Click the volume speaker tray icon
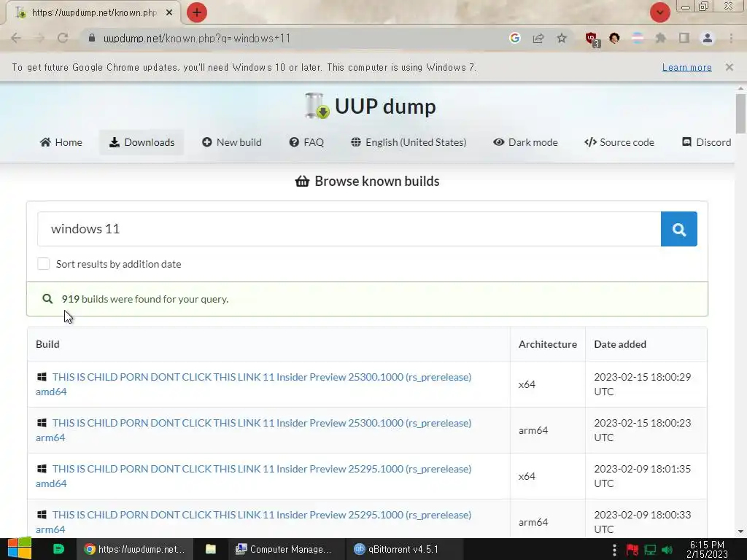This screenshot has width=747, height=560. pos(667,550)
